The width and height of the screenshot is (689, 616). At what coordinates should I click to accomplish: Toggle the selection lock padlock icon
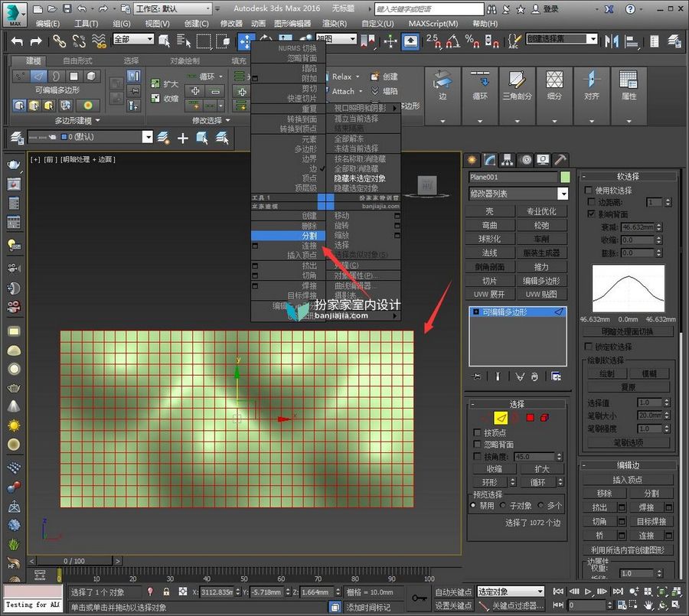[x=166, y=592]
